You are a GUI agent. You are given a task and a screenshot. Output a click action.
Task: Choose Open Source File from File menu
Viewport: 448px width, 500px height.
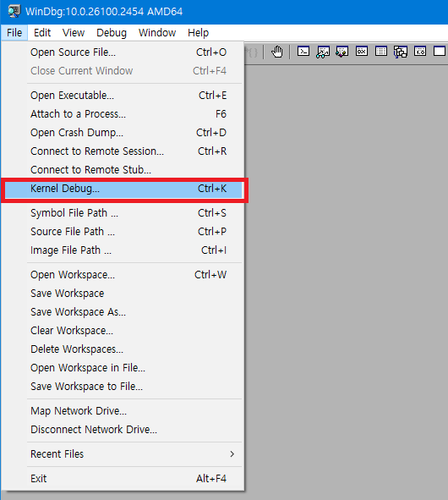coord(123,52)
